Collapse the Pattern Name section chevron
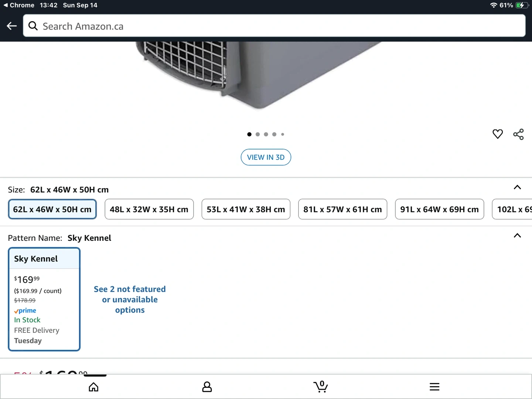Screen dimensions: 532x399 tap(517, 236)
